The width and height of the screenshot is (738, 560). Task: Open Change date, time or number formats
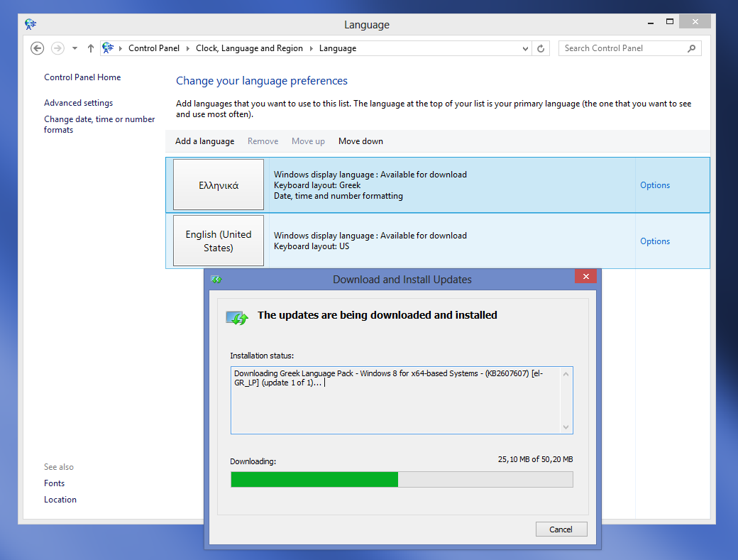[99, 124]
